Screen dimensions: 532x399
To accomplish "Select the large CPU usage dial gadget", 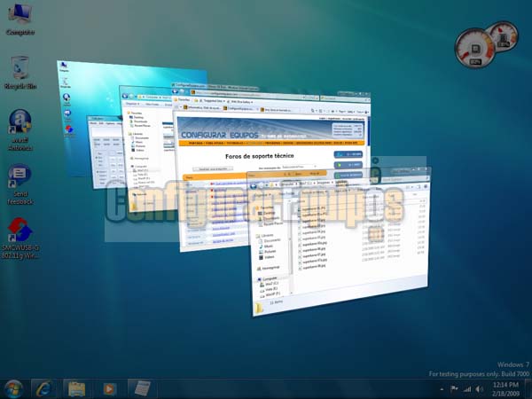I will click(474, 48).
